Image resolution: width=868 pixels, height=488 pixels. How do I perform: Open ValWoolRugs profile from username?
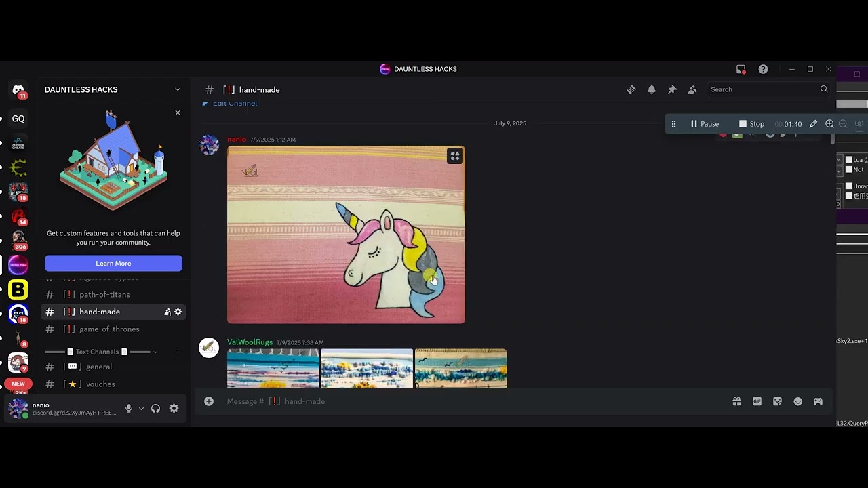(250, 342)
